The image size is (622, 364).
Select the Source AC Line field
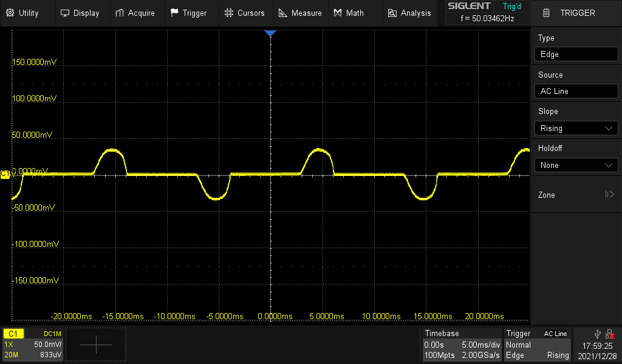(x=576, y=91)
